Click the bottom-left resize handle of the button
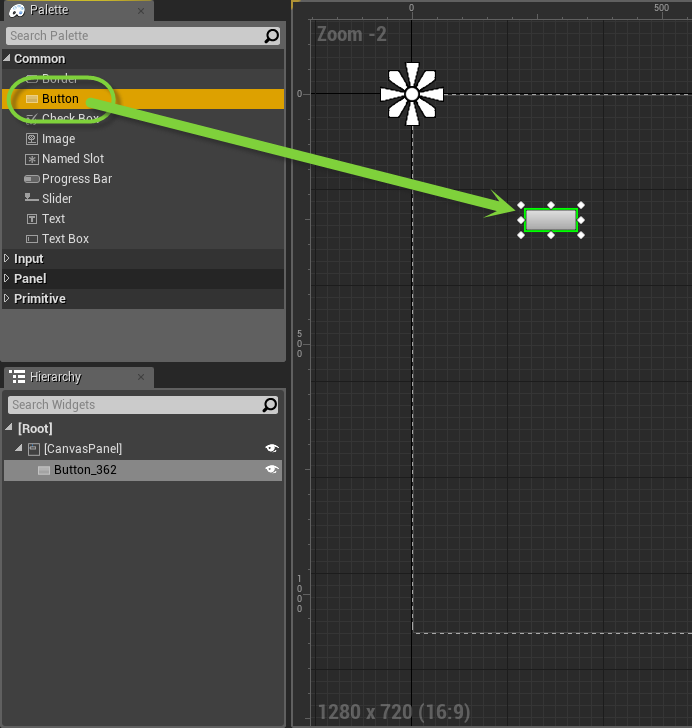 pos(521,235)
